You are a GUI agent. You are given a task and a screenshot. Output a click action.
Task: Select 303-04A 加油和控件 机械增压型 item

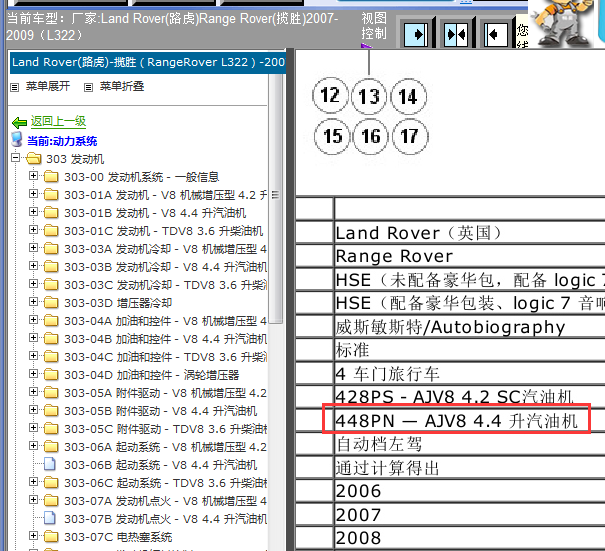coord(166,321)
